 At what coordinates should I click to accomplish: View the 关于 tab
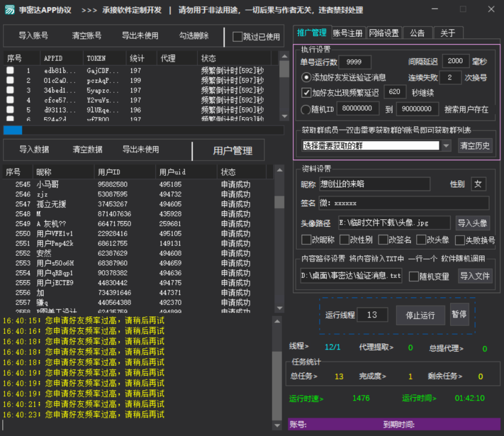[x=448, y=33]
